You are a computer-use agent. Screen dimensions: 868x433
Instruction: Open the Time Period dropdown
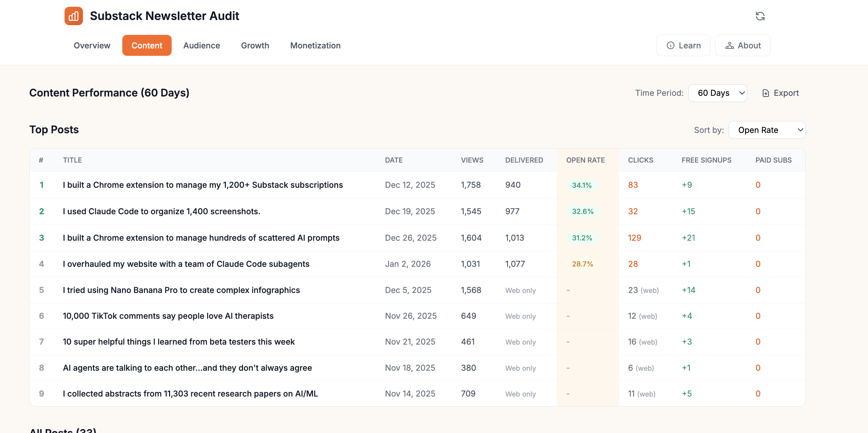click(718, 93)
